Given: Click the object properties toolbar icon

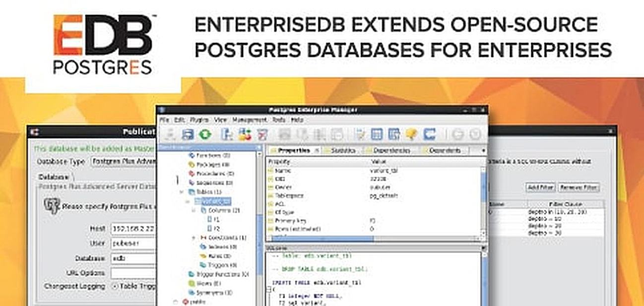Looking at the screenshot, I should (227, 134).
